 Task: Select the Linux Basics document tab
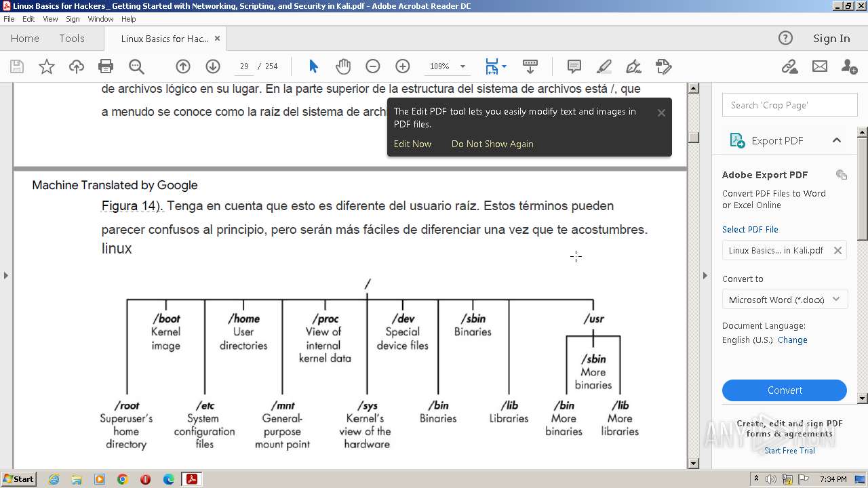tap(165, 39)
